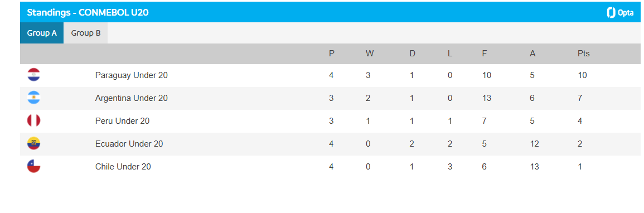
Task: Open Paraguay Under 20 team name
Action: click(132, 75)
